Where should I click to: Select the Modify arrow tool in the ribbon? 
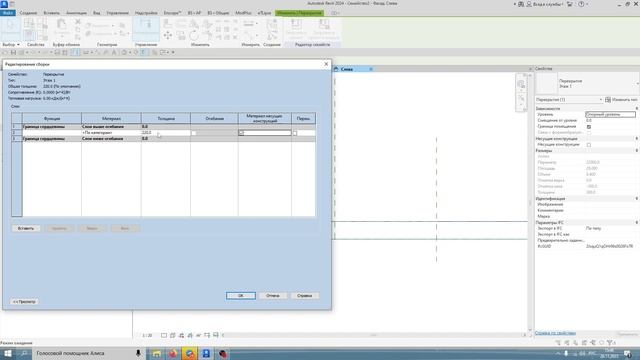click(x=10, y=28)
